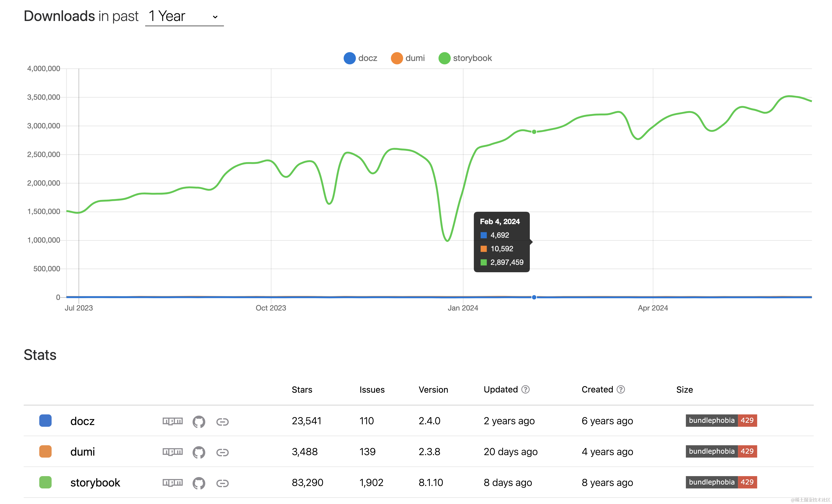This screenshot has height=504, width=832.
Task: Toggle the dumi series in chart legend
Action: pos(408,58)
